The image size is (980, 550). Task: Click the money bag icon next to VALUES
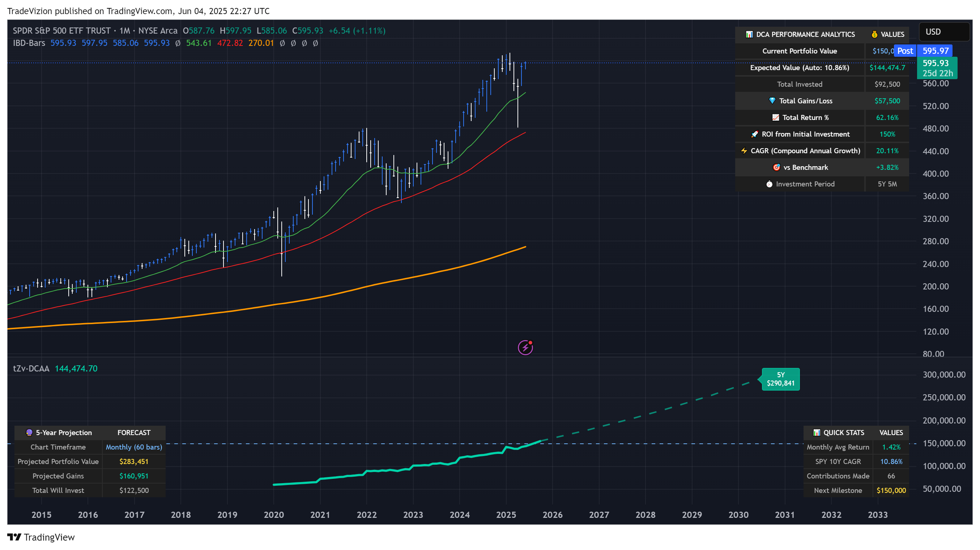[874, 34]
